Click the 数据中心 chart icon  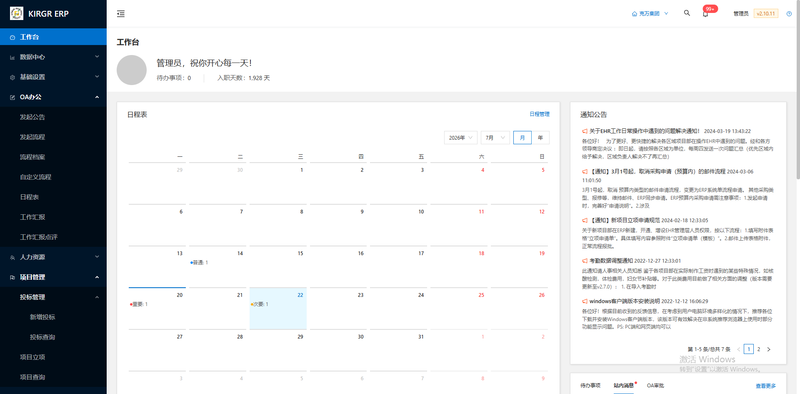coord(12,58)
